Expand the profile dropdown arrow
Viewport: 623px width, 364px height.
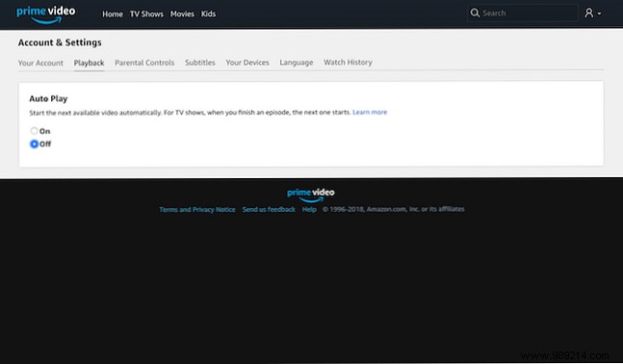pyautogui.click(x=599, y=13)
